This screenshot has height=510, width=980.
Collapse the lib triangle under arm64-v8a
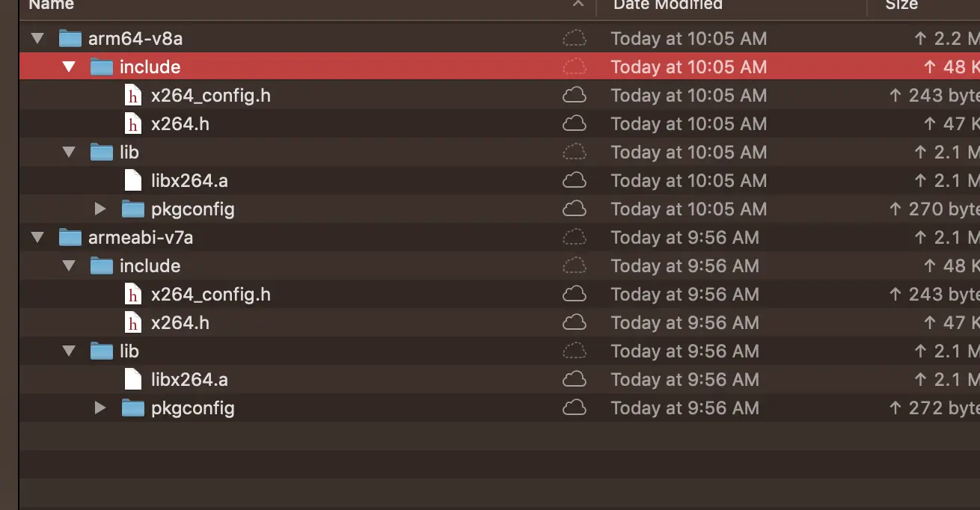(x=70, y=153)
